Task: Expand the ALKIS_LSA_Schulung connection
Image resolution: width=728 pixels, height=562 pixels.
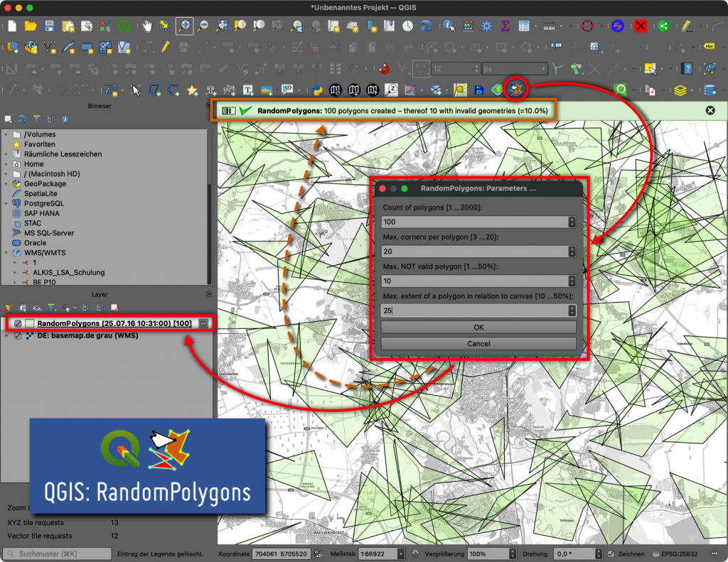Action: [x=15, y=272]
